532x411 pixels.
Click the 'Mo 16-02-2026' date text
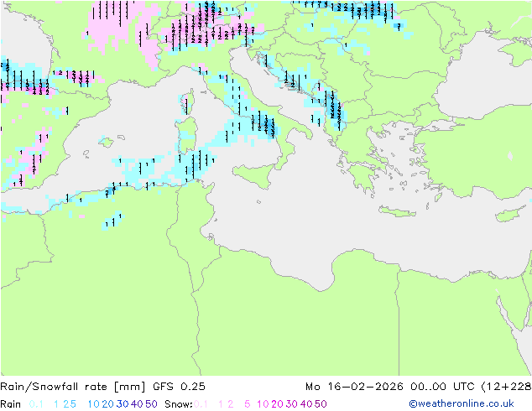(x=354, y=387)
